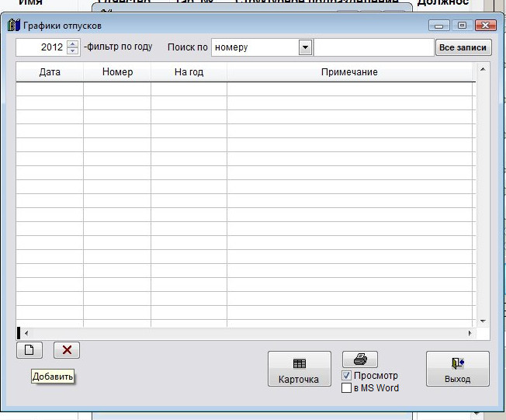Select the номеру search combo box
The width and height of the screenshot is (506, 420).
[262, 47]
